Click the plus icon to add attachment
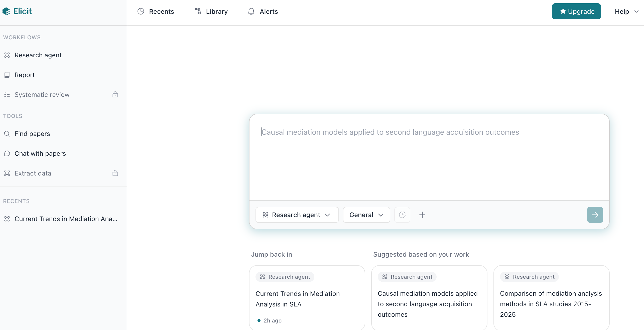The image size is (644, 330). pos(422,215)
